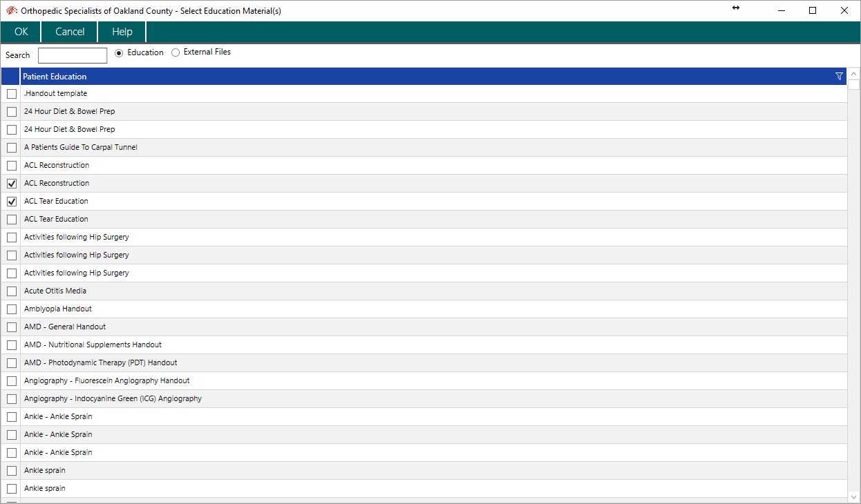Tick the Acute Otitis Media checkbox
The width and height of the screenshot is (861, 504).
(12, 291)
